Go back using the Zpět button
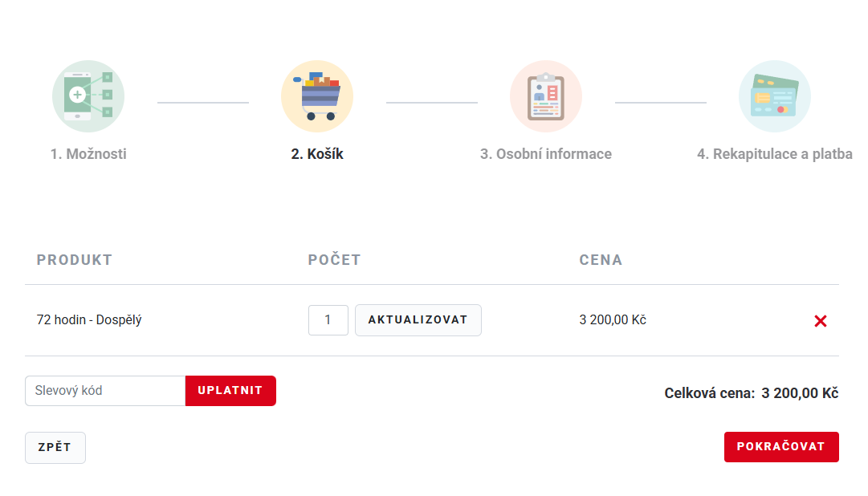868x496 pixels. coord(55,448)
